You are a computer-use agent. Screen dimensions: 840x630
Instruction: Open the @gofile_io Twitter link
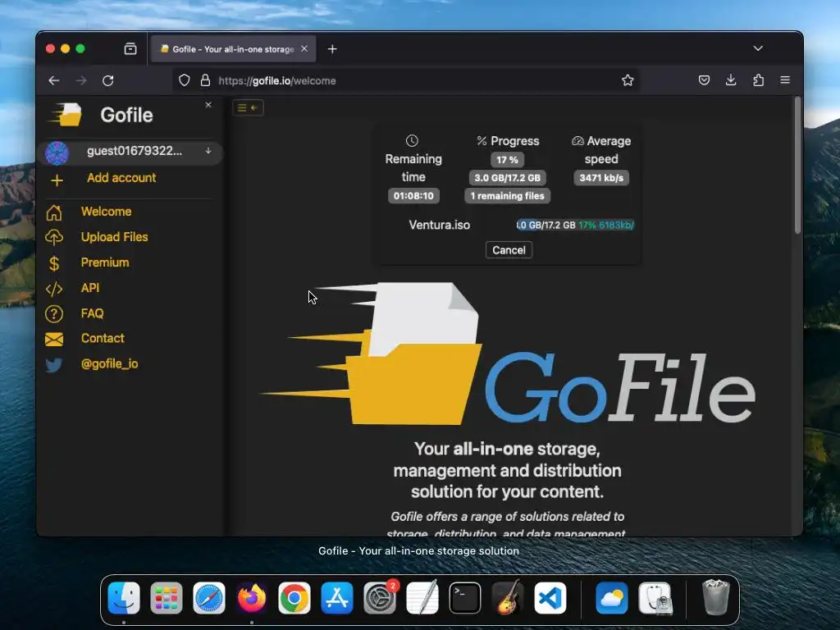[109, 363]
